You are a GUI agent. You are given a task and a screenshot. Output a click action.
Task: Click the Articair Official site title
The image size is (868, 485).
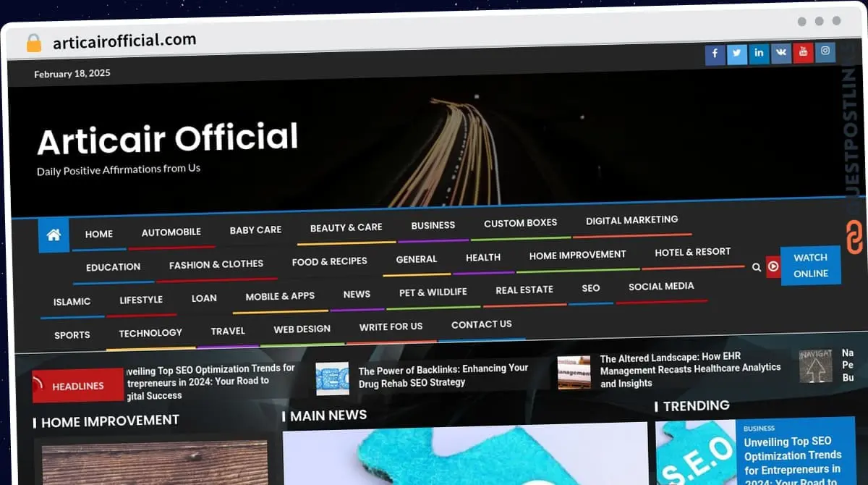(168, 140)
